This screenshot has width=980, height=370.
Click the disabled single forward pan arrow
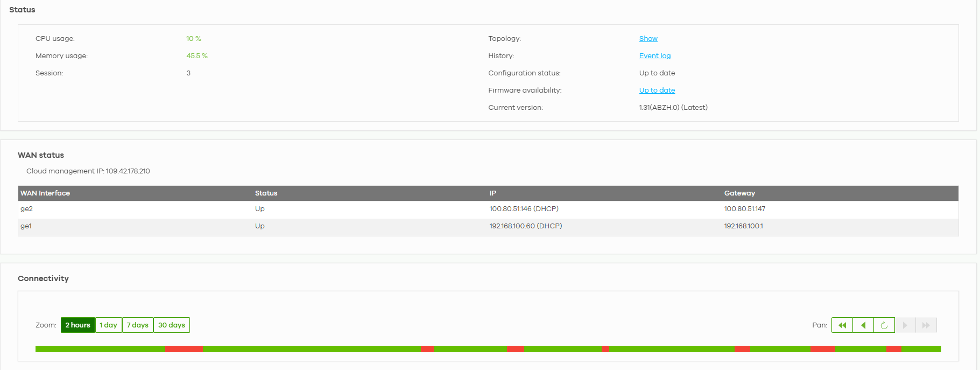click(x=905, y=325)
